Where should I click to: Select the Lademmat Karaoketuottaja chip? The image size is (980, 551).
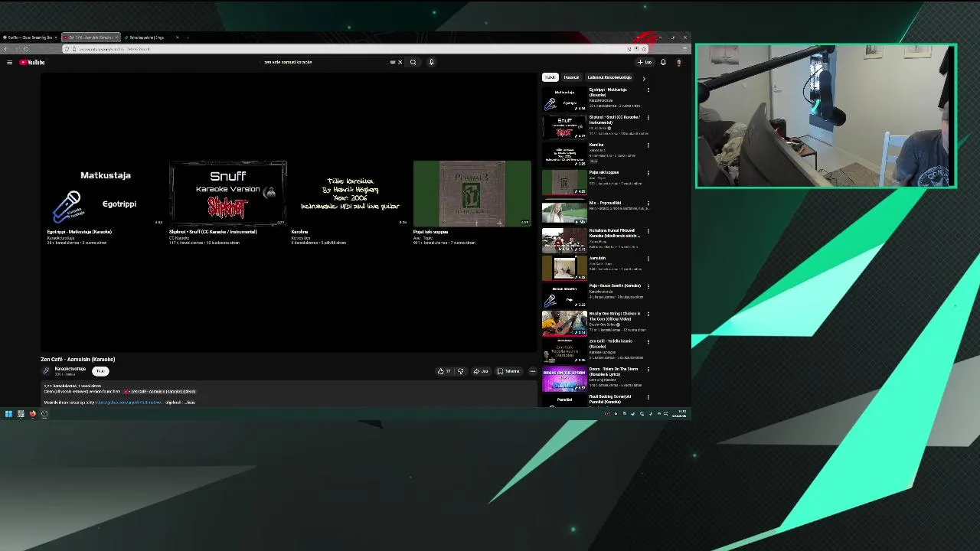(609, 77)
